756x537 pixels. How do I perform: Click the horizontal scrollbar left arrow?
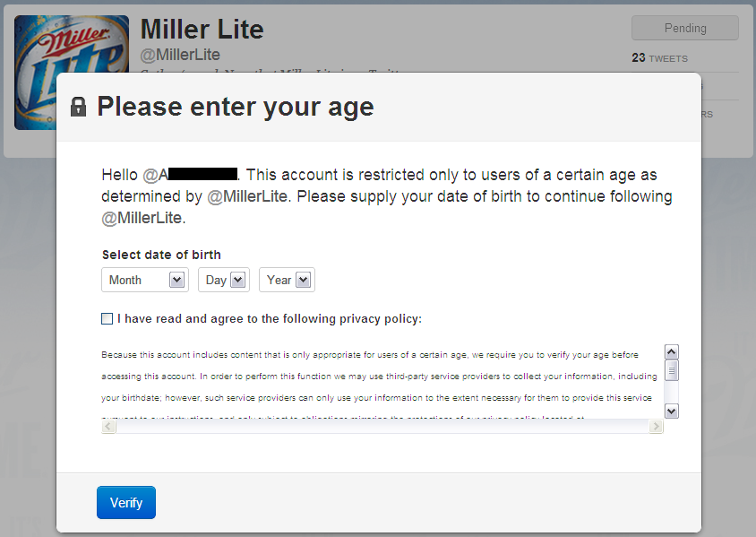(x=108, y=427)
